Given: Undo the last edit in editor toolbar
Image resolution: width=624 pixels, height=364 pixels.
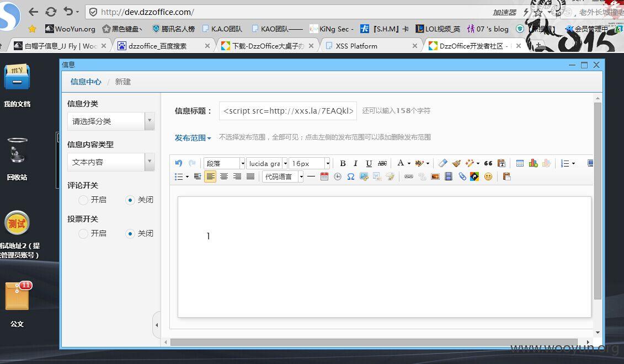Looking at the screenshot, I should pyautogui.click(x=178, y=163).
